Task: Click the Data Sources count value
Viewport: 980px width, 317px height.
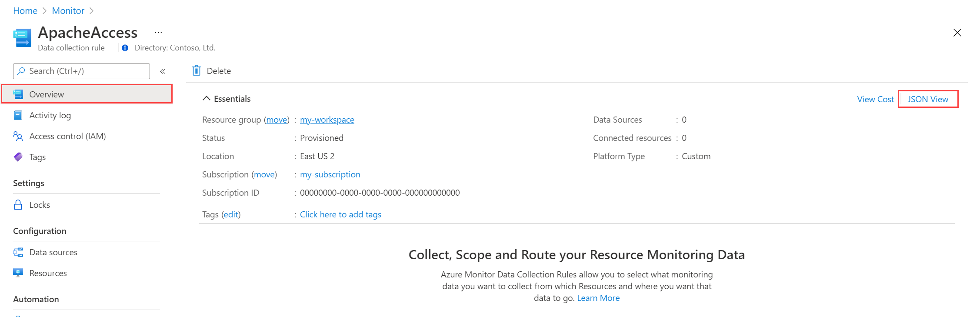Action: pyautogui.click(x=684, y=120)
